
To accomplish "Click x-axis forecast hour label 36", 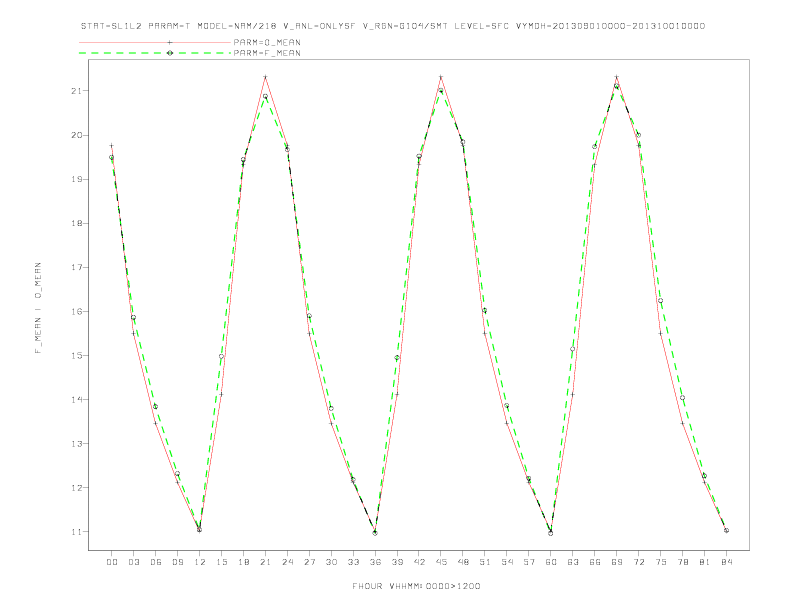I will coord(375,562).
